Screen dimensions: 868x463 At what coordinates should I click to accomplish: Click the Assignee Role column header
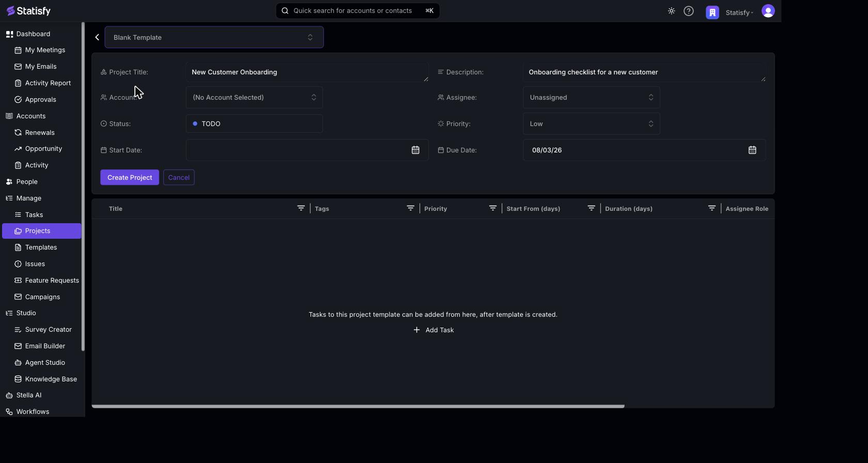(747, 209)
